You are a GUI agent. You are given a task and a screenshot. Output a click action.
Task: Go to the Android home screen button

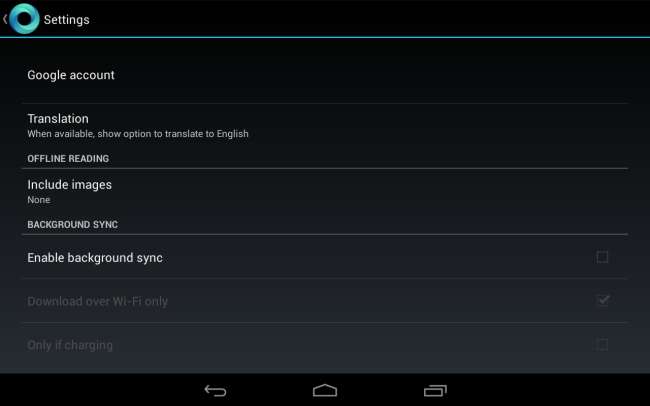pos(325,390)
